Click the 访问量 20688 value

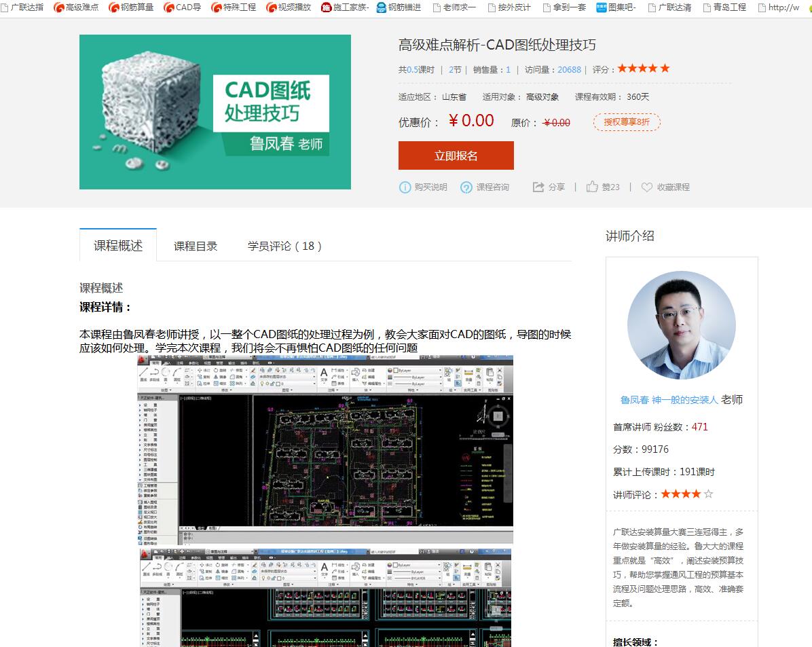tap(569, 69)
